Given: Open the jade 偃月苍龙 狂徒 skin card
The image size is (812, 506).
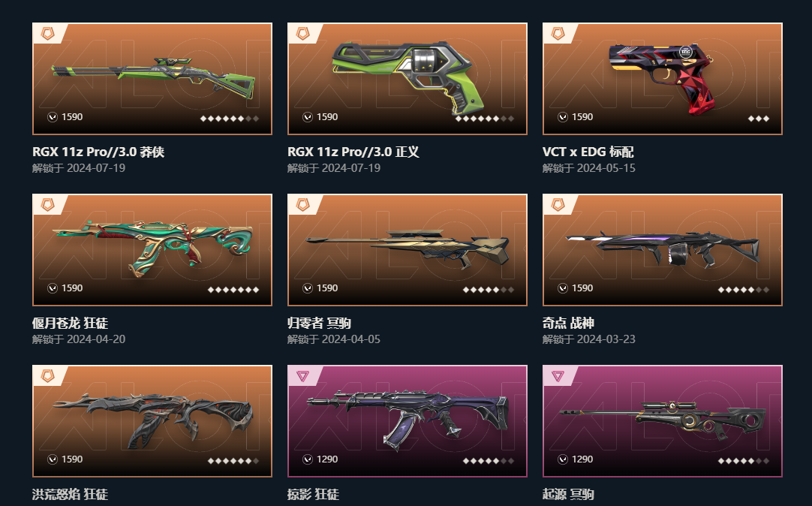Looking at the screenshot, I should coord(152,250).
